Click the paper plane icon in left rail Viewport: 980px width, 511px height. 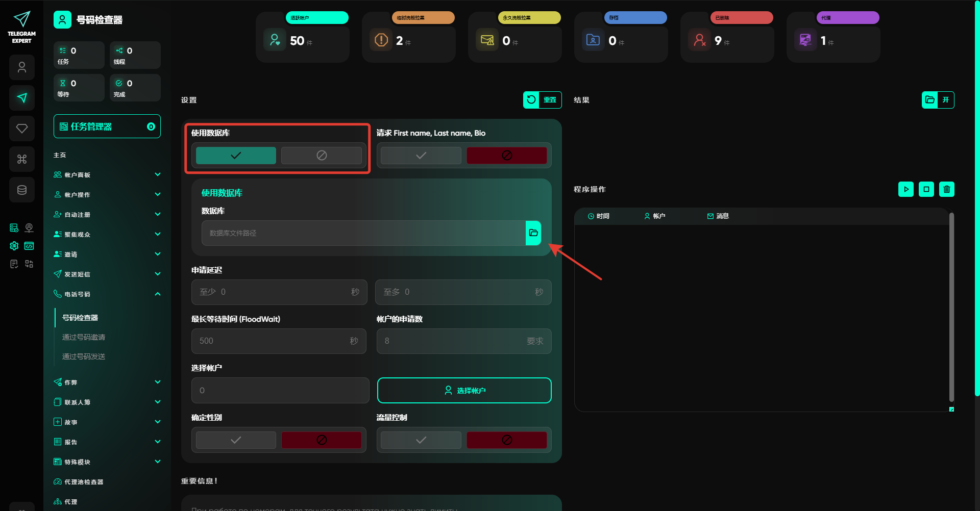click(x=22, y=98)
